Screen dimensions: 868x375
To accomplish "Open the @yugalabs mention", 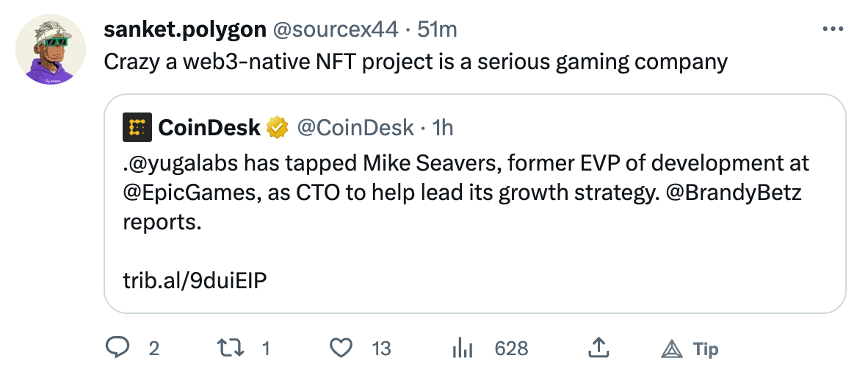I will pyautogui.click(x=182, y=162).
